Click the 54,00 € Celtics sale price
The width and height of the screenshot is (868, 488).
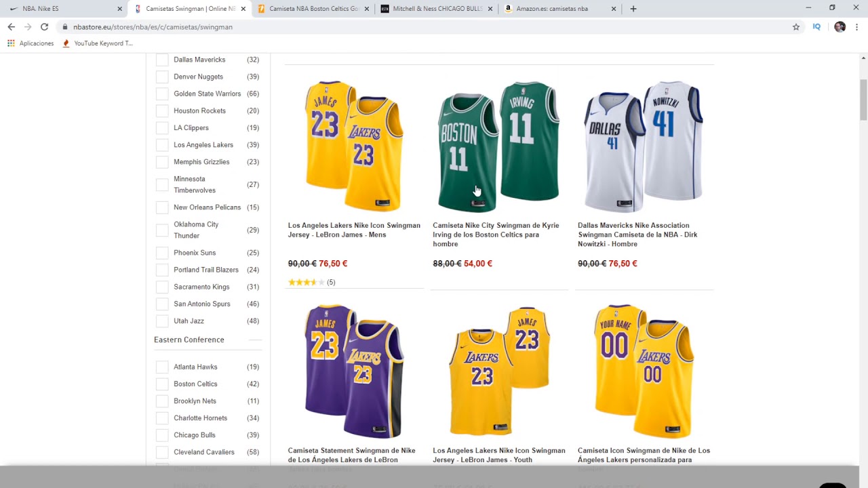(478, 264)
